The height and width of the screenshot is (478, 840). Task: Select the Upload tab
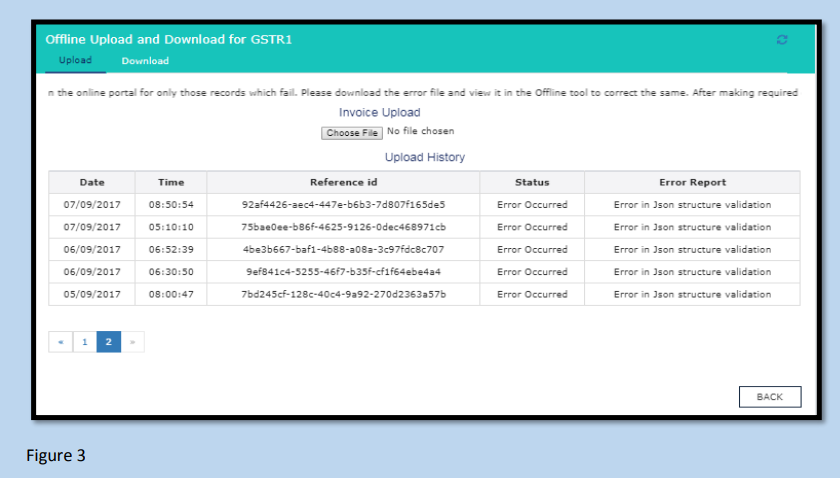[x=75, y=61]
